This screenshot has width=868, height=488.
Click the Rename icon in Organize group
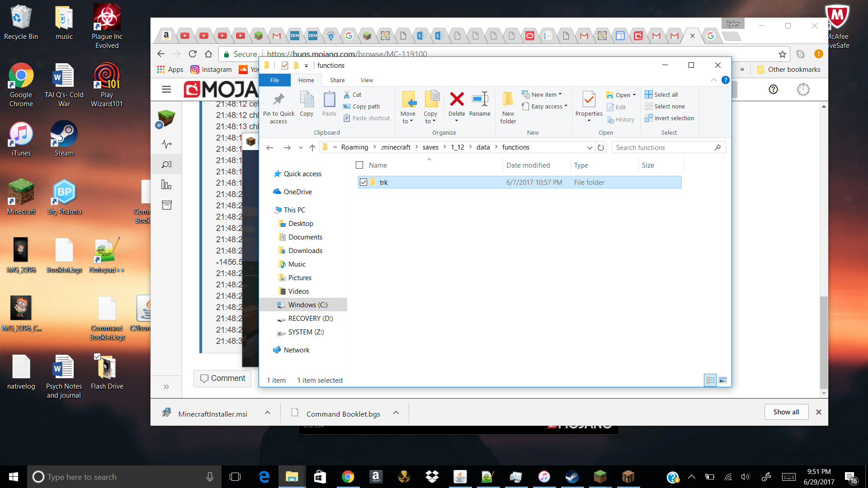[x=480, y=100]
